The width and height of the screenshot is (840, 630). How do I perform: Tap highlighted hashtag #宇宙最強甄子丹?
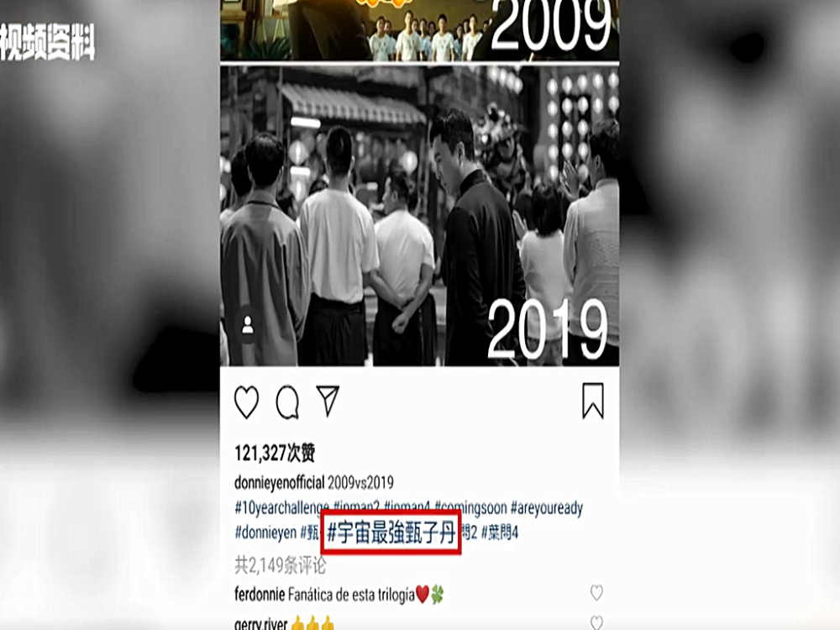pos(391,533)
